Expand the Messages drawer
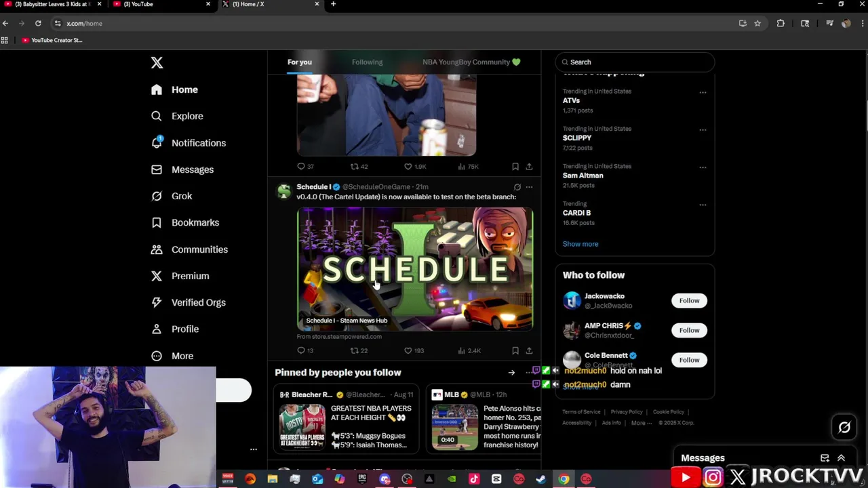This screenshot has width=868, height=488. (841, 458)
